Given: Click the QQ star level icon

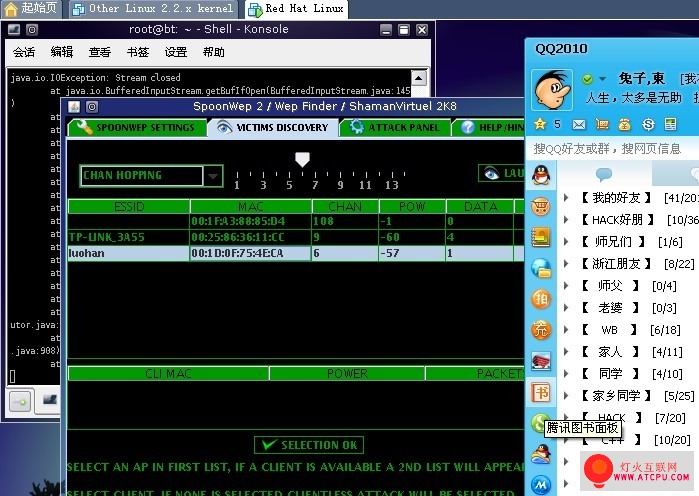Looking at the screenshot, I should [x=540, y=124].
